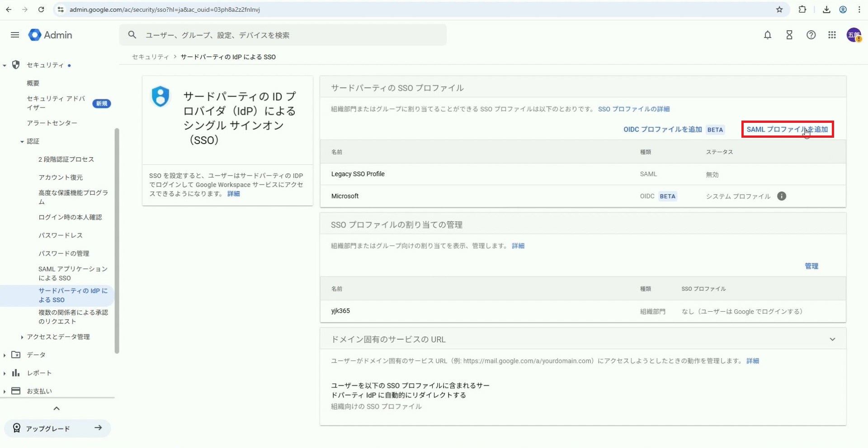Open the tasks hourglass icon

789,35
